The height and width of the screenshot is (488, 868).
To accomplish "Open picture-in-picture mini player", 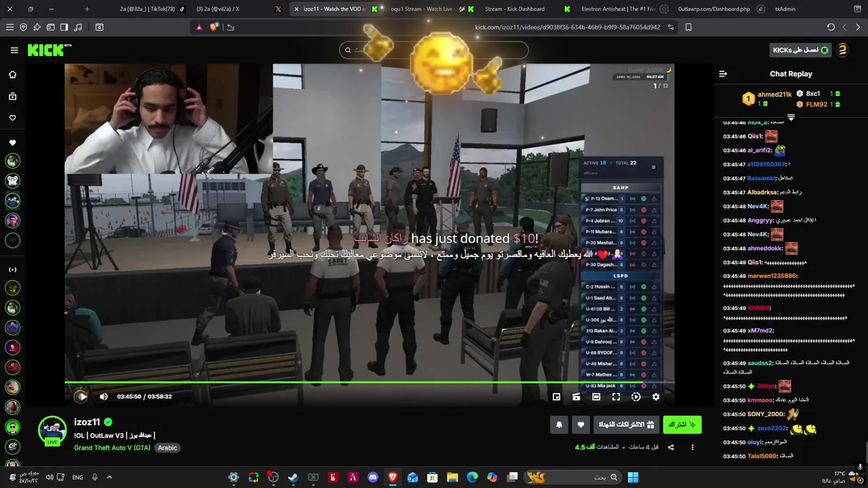I will click(556, 396).
